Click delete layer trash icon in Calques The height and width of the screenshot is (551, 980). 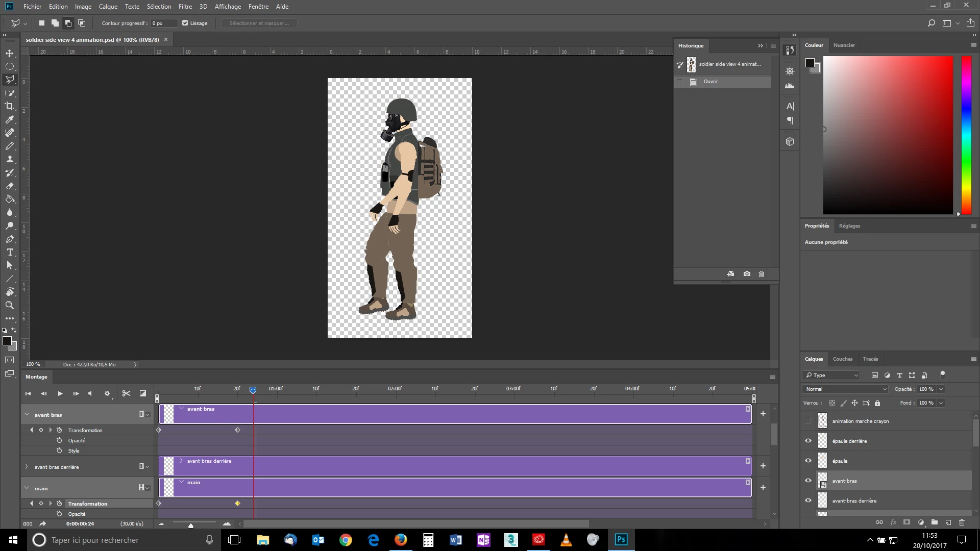coord(962,522)
